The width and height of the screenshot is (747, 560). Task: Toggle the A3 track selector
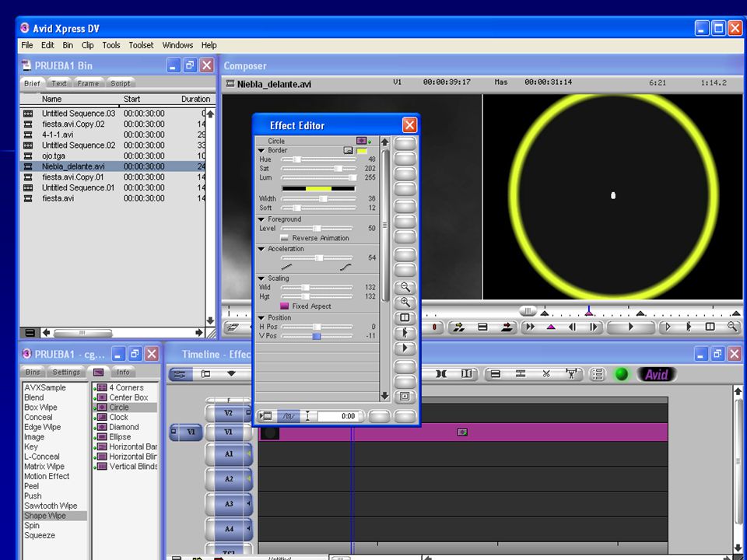pos(229,504)
